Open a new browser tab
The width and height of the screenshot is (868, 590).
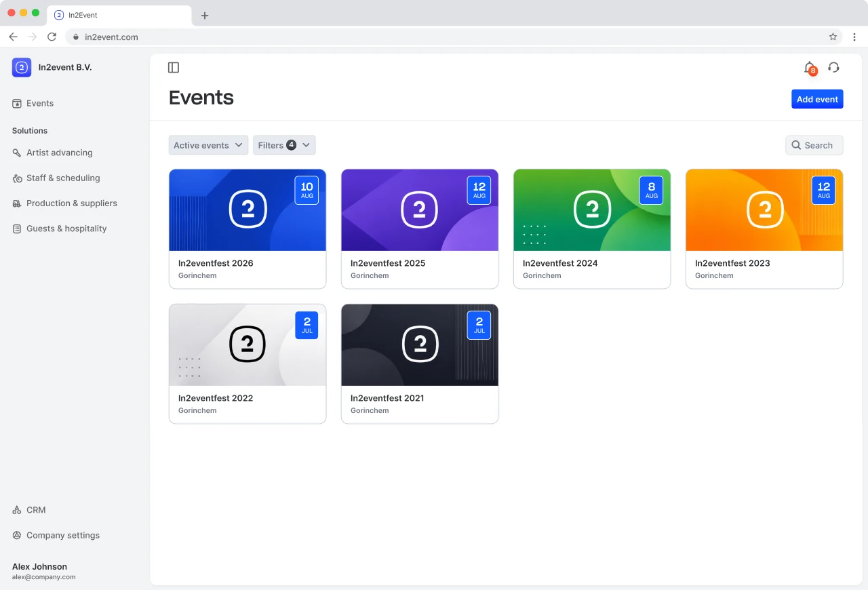point(205,16)
